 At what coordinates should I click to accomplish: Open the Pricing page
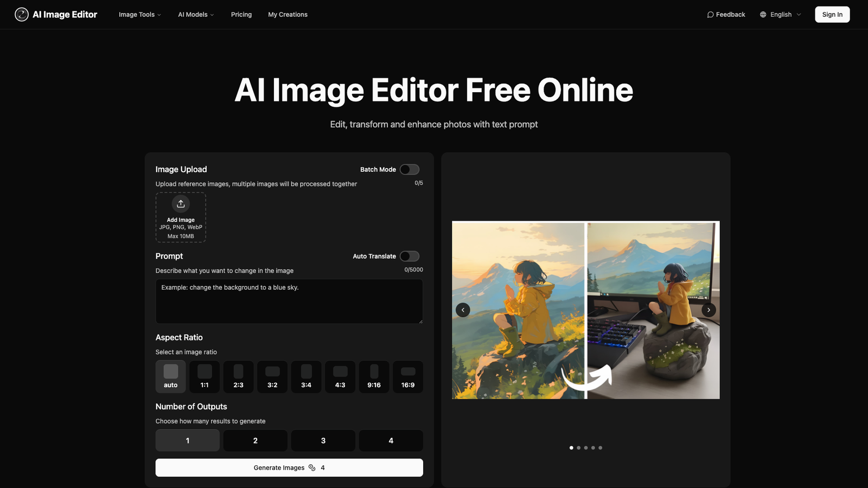[x=241, y=15]
